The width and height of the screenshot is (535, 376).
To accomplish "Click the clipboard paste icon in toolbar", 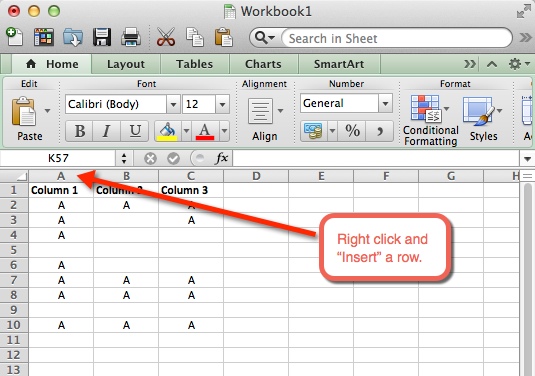I will pos(223,37).
